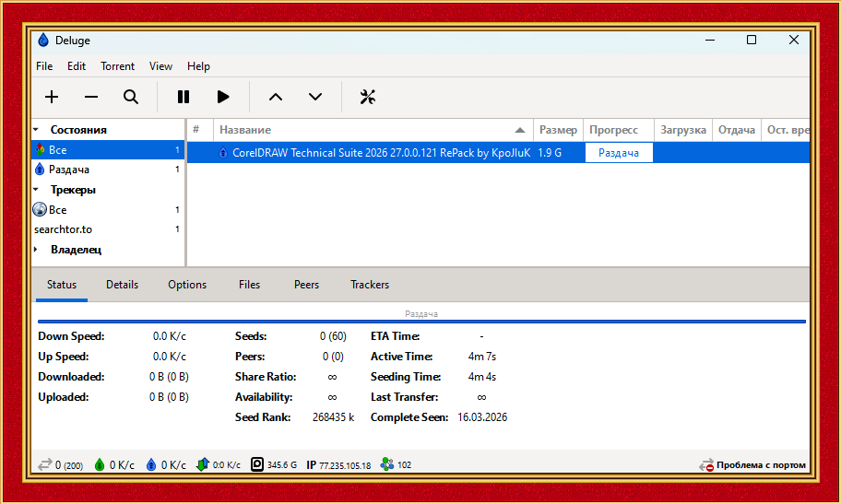841x504 pixels.
Task: Click the Add torrent plus icon
Action: tap(52, 97)
